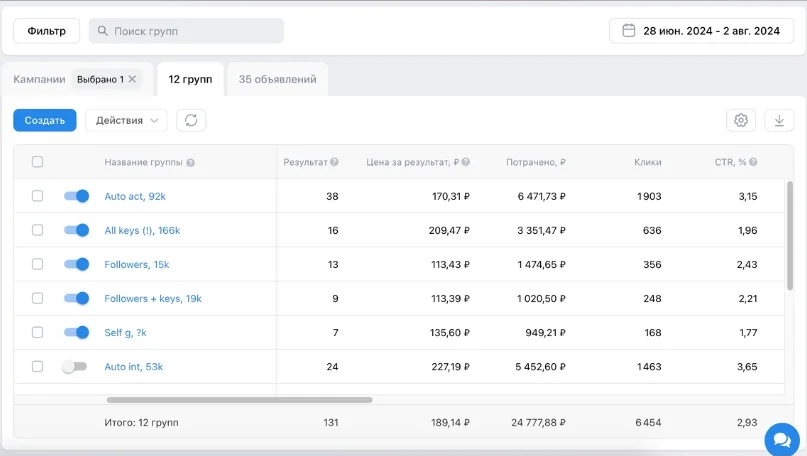The height and width of the screenshot is (456, 807).
Task: Open group Auto act, 92k link
Action: click(135, 196)
